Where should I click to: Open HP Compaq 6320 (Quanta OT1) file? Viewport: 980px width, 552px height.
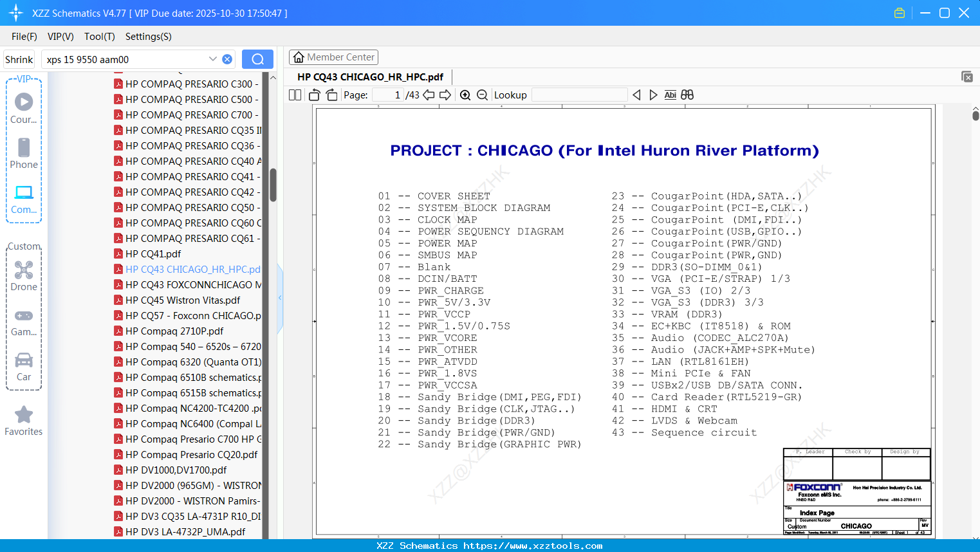pyautogui.click(x=187, y=362)
